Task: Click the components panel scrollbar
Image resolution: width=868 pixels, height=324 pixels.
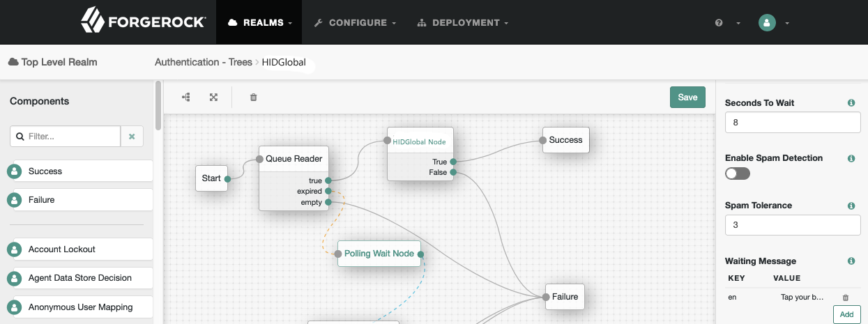Action: 158,106
